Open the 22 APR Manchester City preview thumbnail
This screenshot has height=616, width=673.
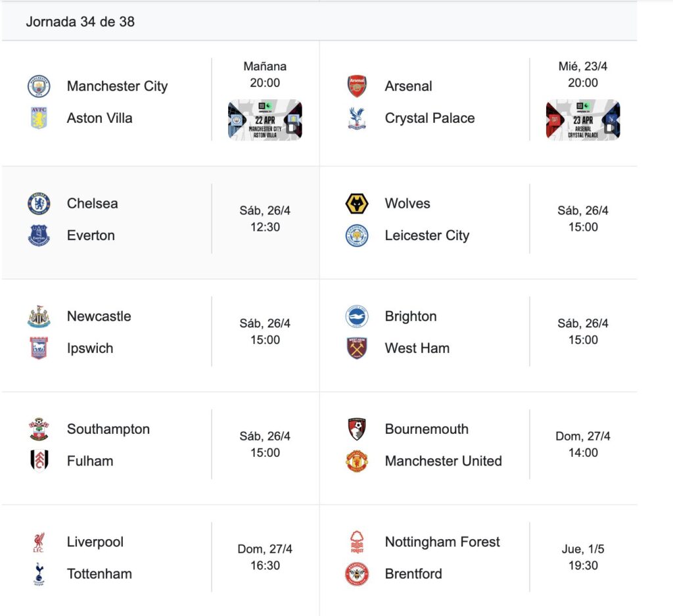tap(265, 120)
